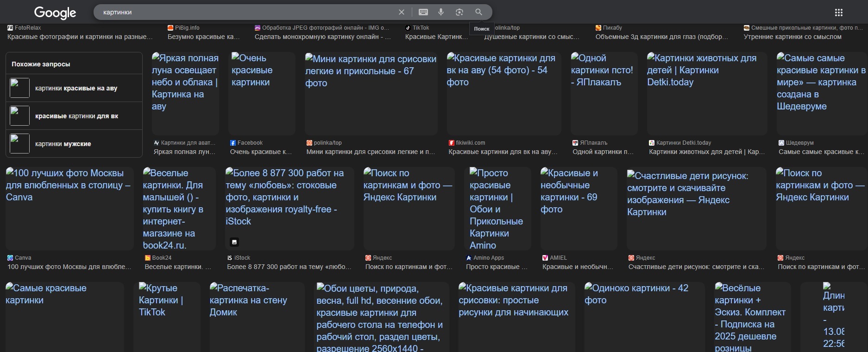Click the PiBig.info source link
Viewport: 868px width, 352px height.
187,28
